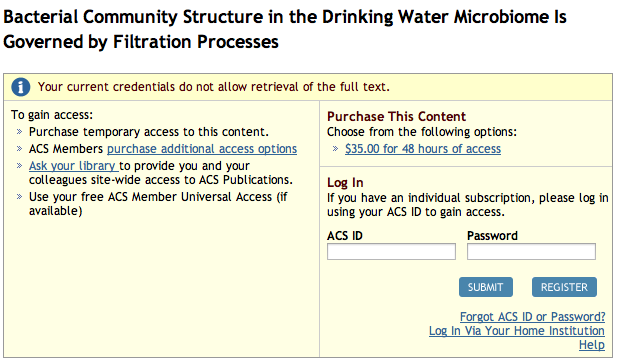Open the purchase additional access options link
Viewport: 619px width, 362px height.
[x=202, y=149]
